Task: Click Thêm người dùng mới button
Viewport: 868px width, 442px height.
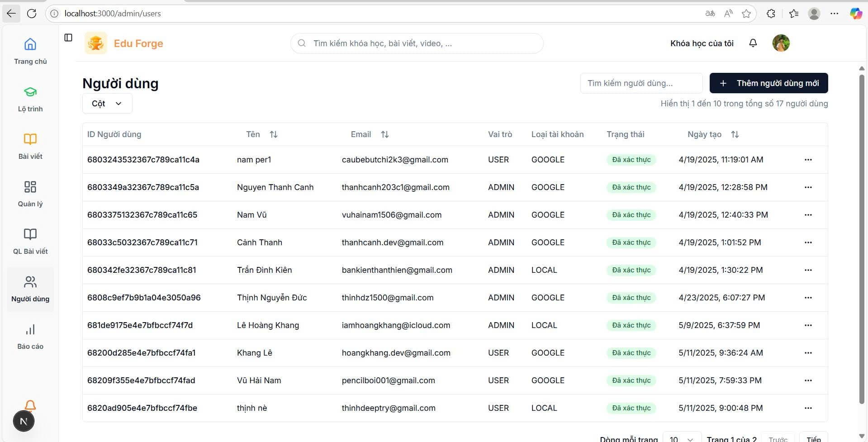Action: 768,83
